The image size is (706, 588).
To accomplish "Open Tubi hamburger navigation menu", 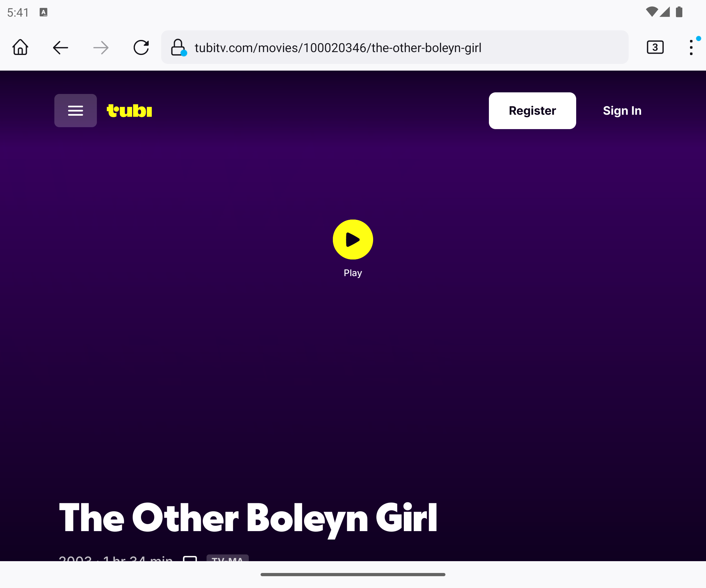I will [76, 111].
